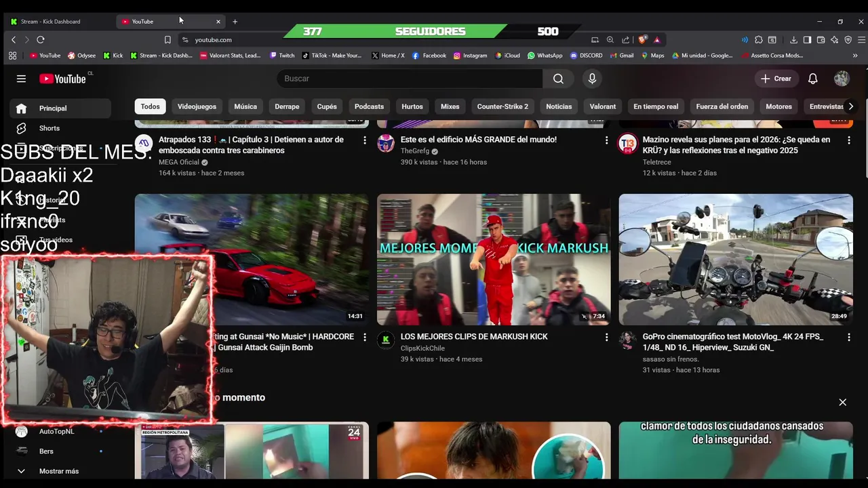Open site settings icon beside youtube.com
This screenshot has width=868, height=488.
185,40
